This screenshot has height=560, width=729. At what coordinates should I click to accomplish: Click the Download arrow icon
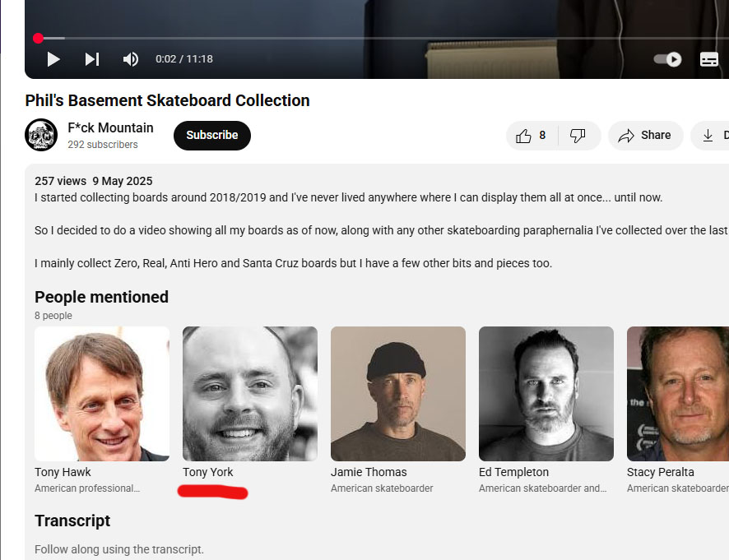click(x=708, y=136)
